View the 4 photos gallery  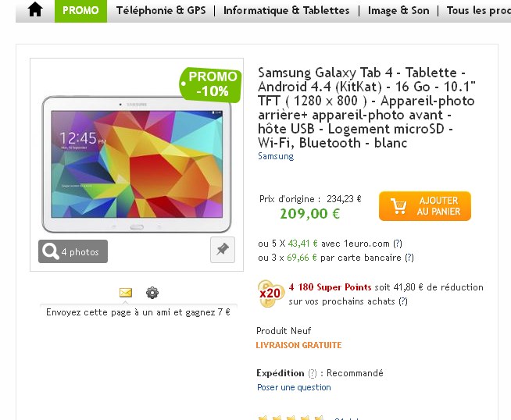pyautogui.click(x=73, y=251)
